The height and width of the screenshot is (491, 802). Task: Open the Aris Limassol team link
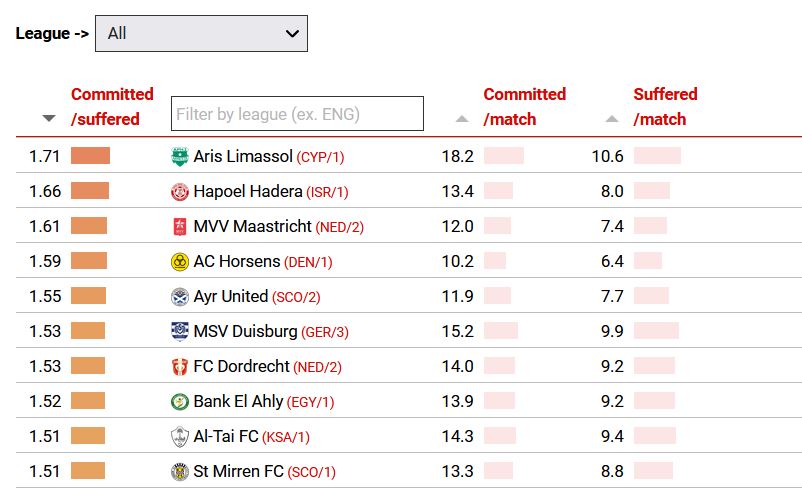243,156
